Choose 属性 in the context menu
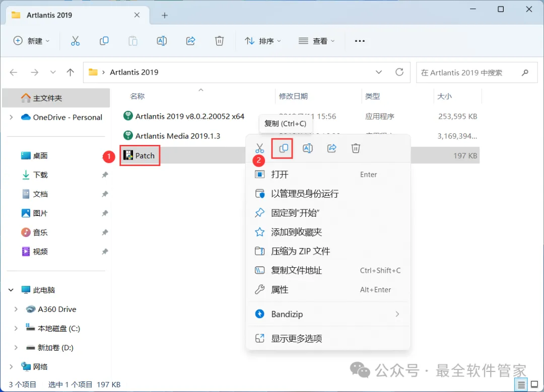This screenshot has width=544, height=392. tap(328, 289)
